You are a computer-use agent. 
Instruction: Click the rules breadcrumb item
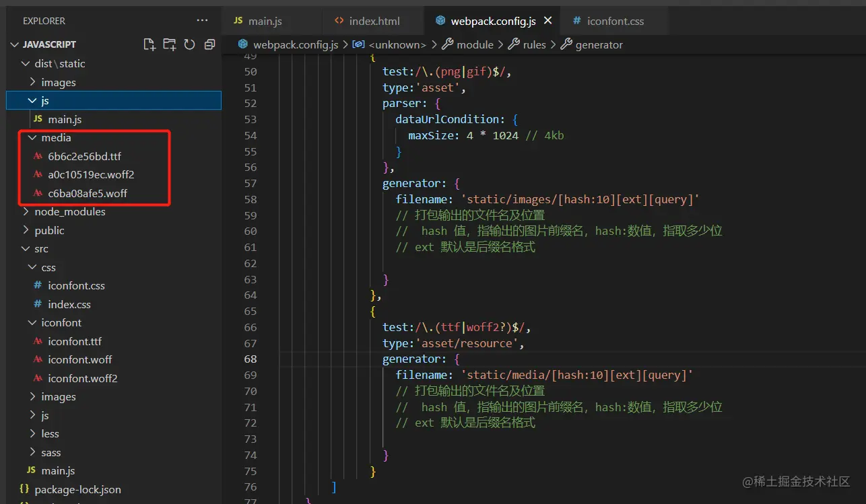tap(534, 44)
